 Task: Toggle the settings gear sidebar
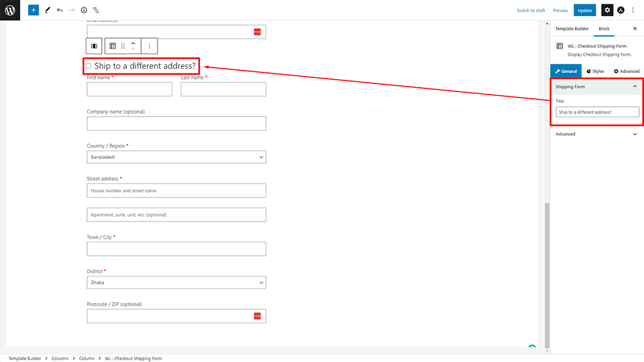[607, 10]
